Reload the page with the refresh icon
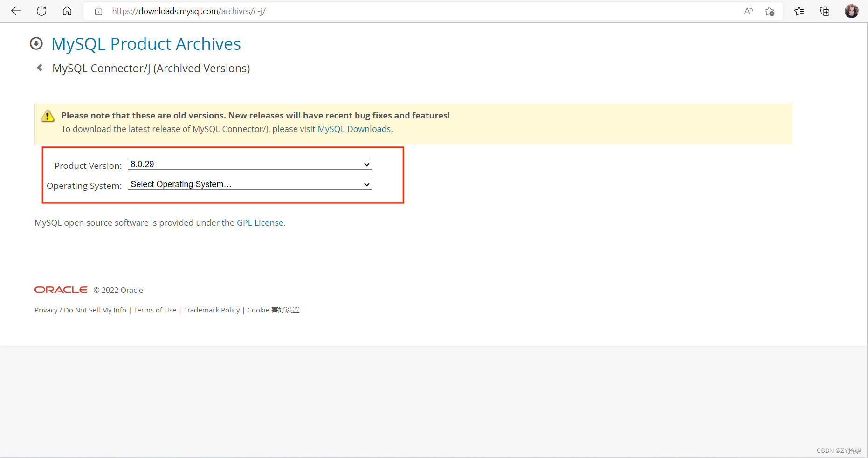Image resolution: width=868 pixels, height=458 pixels. 41,11
